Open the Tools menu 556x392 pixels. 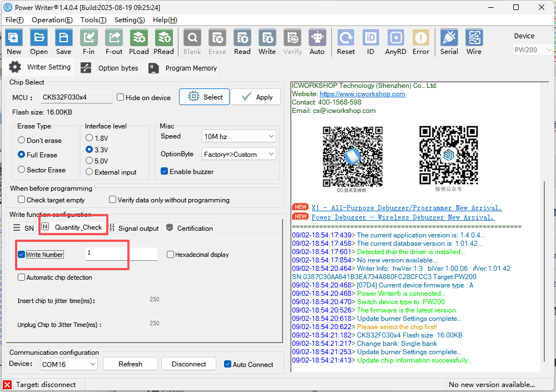(93, 20)
